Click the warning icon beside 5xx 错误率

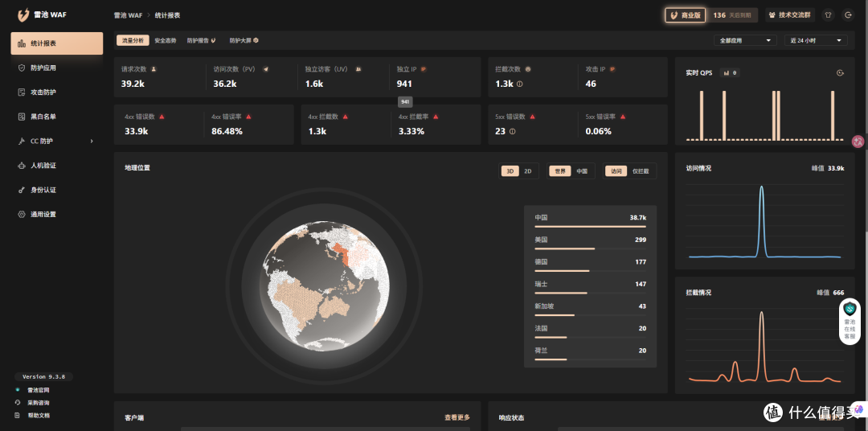coord(623,117)
